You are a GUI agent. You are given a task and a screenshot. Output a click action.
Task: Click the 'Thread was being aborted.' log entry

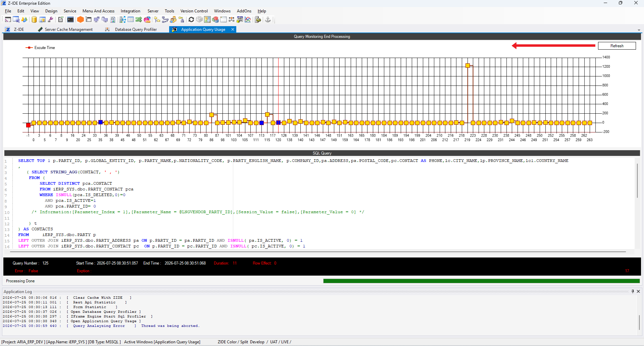click(170, 326)
